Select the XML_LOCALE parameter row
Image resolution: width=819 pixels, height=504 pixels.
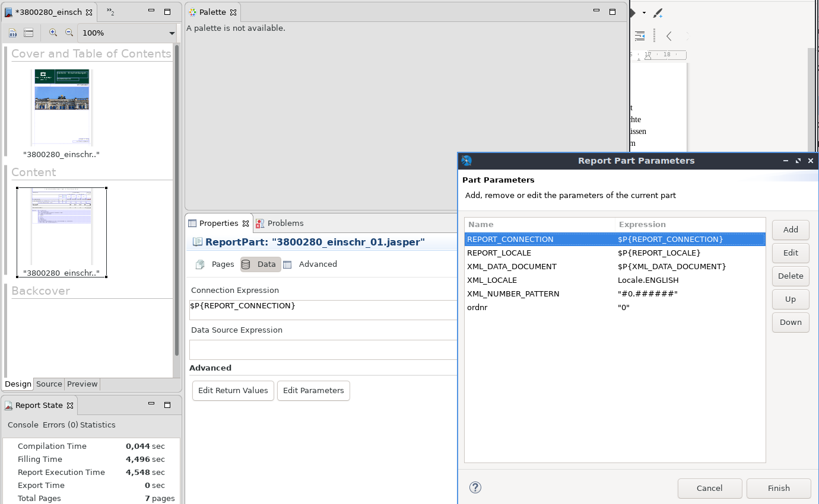pos(615,280)
